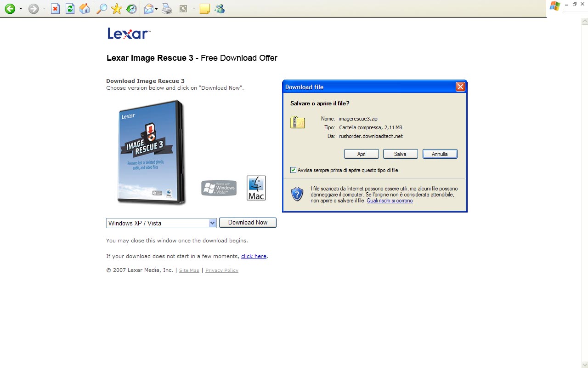The width and height of the screenshot is (588, 368).
Task: Open Messenger with the two-people icon
Action: [220, 9]
